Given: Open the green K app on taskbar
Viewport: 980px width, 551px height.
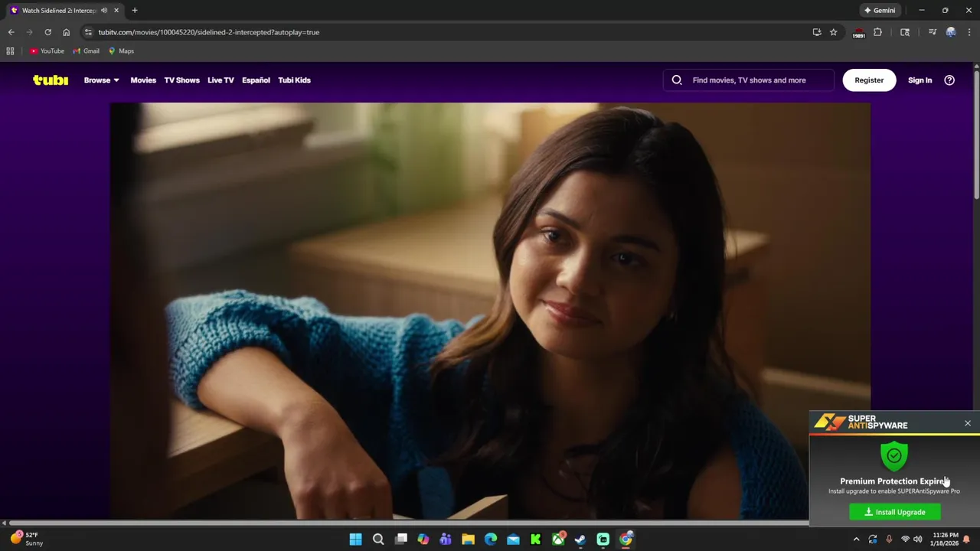Looking at the screenshot, I should [x=536, y=540].
